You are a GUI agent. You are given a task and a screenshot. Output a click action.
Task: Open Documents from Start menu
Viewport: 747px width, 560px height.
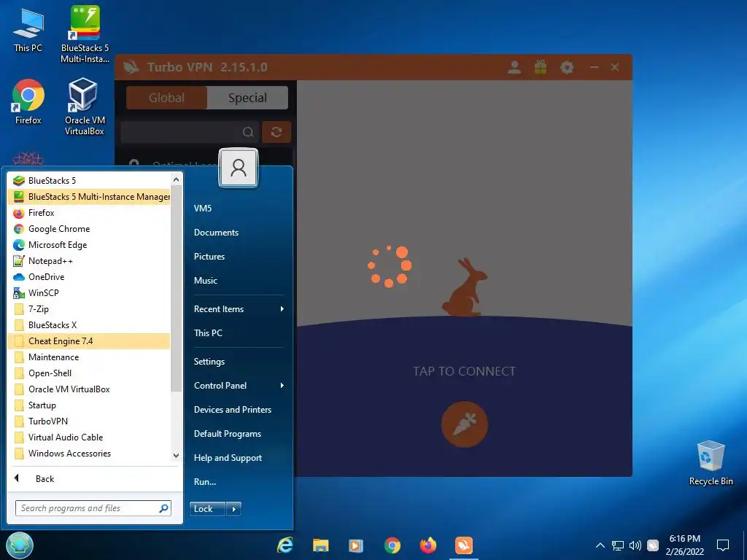point(239,233)
